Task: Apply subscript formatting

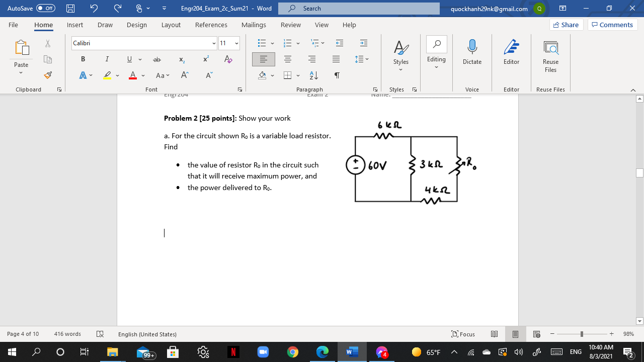Action: point(181,59)
